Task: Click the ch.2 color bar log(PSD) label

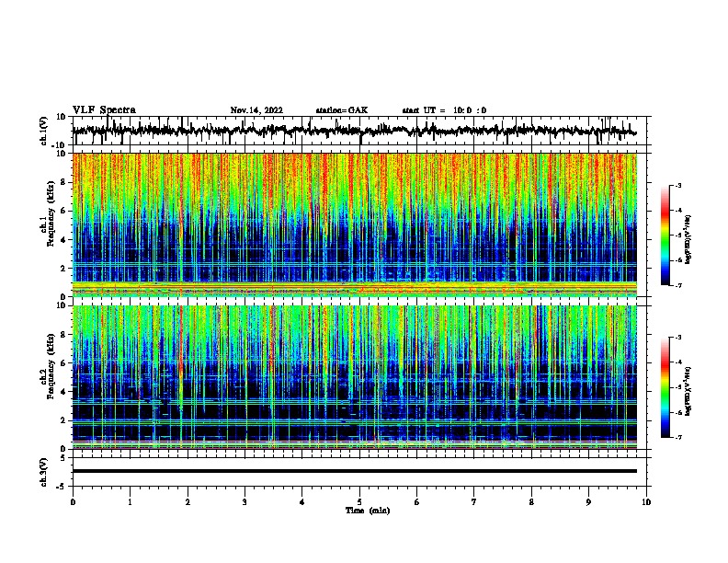Action: pyautogui.click(x=688, y=391)
